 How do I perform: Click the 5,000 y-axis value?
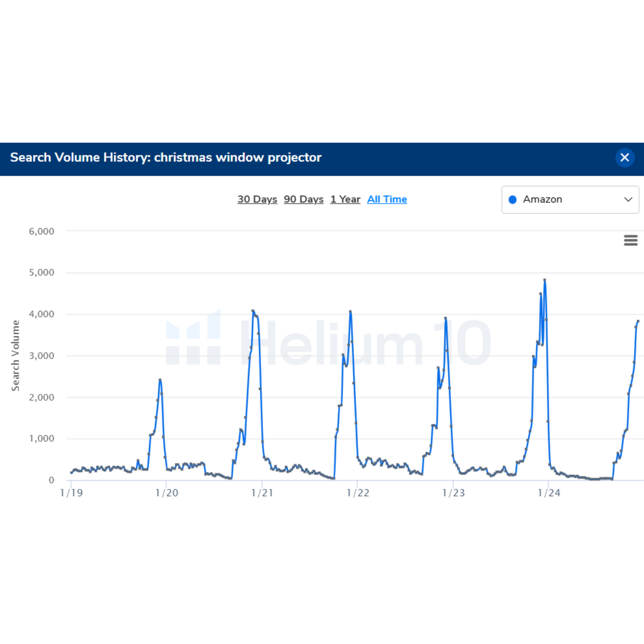pos(41,272)
